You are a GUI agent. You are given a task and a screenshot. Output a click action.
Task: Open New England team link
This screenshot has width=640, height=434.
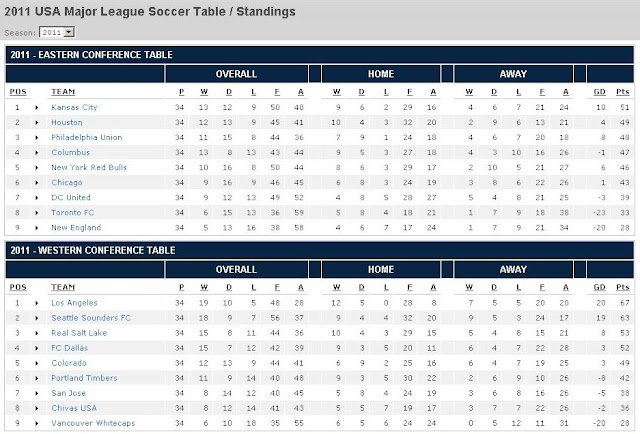coord(76,228)
